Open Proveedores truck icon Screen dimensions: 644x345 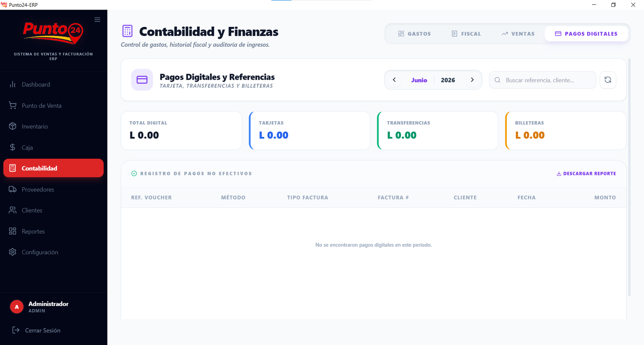(x=12, y=189)
